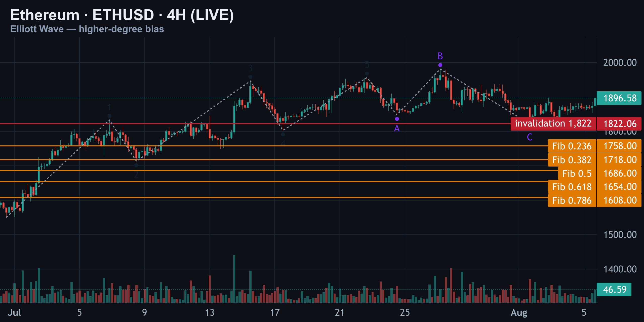This screenshot has width=644, height=322.
Task: Click the Fib 0.618 level label
Action: (572, 187)
